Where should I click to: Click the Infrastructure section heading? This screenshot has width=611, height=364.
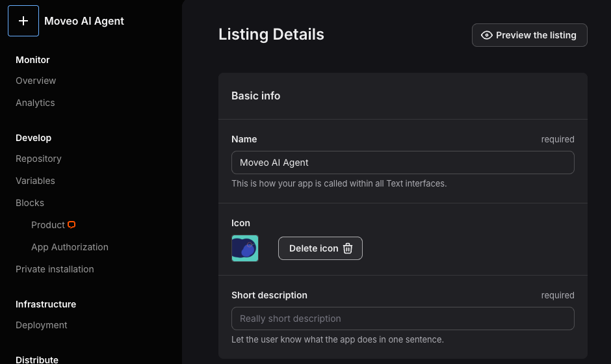click(x=46, y=304)
